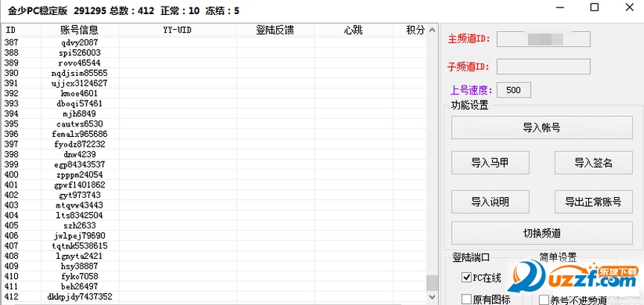Select account row tqtnk5538615

tap(214, 245)
